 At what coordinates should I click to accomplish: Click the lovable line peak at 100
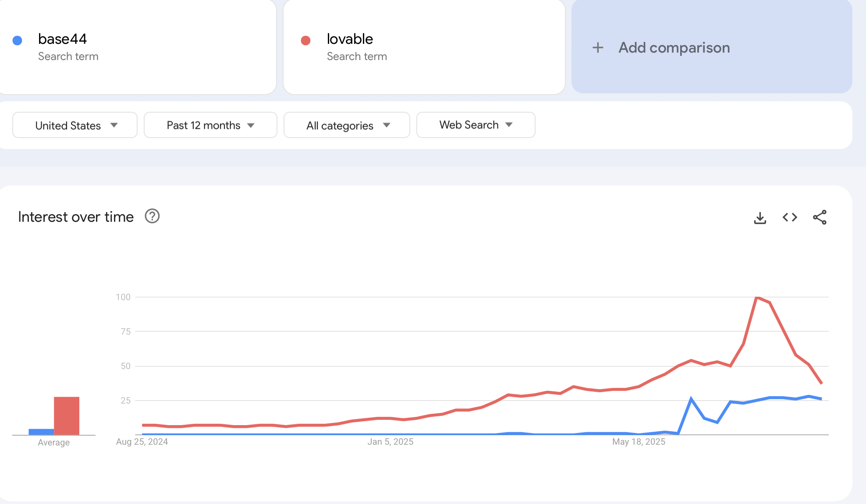pyautogui.click(x=757, y=298)
